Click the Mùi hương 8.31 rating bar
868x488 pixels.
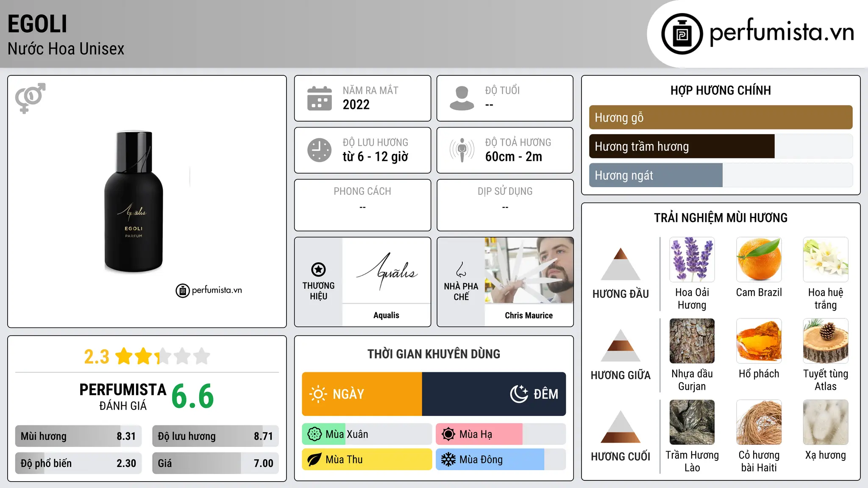[78, 436]
